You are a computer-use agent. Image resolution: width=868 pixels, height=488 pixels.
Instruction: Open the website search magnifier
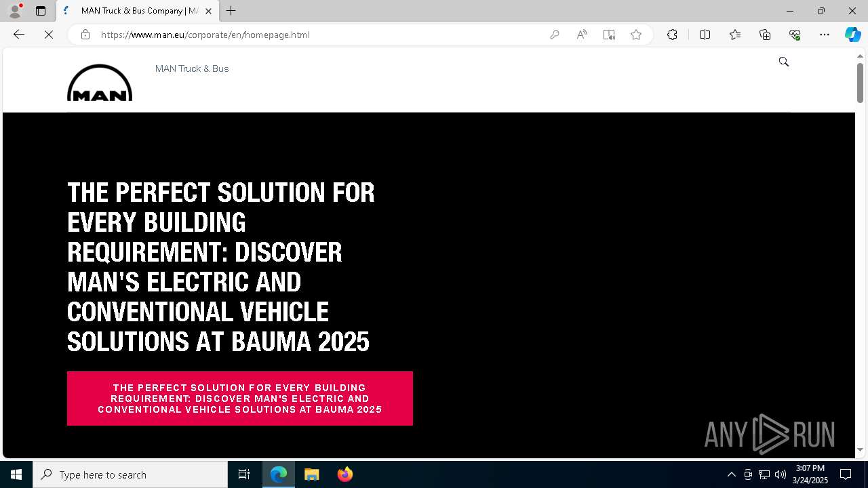784,62
